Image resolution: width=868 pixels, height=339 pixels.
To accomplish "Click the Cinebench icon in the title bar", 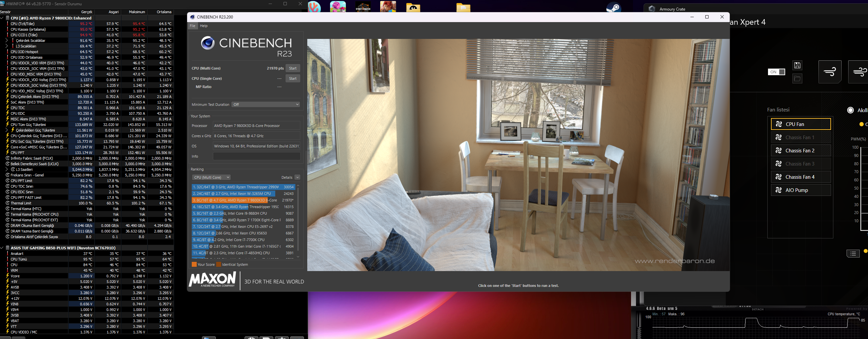I will click(x=192, y=17).
